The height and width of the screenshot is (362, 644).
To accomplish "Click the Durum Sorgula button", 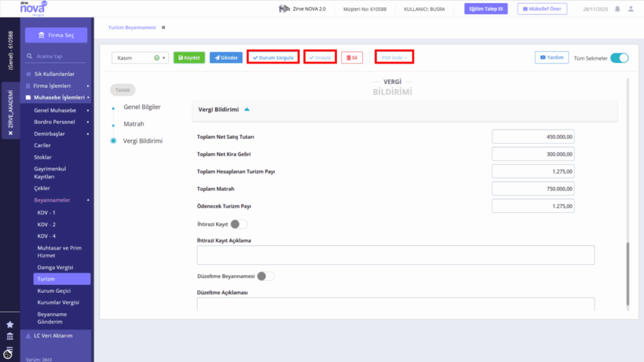I will [273, 57].
